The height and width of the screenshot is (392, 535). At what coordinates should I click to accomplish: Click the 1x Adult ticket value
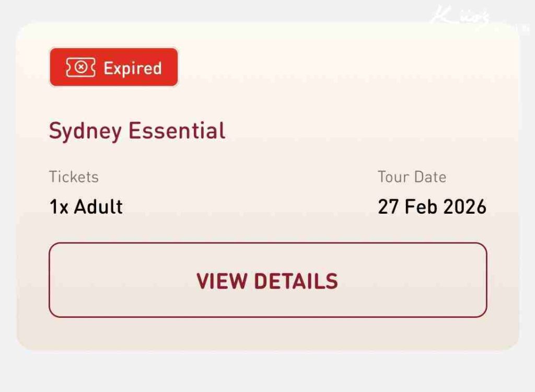pyautogui.click(x=86, y=207)
